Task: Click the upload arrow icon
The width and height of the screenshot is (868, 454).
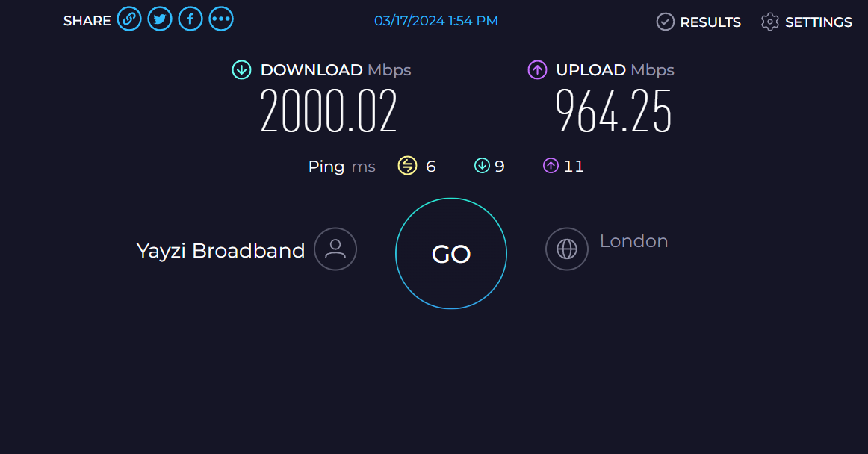Action: pyautogui.click(x=538, y=69)
